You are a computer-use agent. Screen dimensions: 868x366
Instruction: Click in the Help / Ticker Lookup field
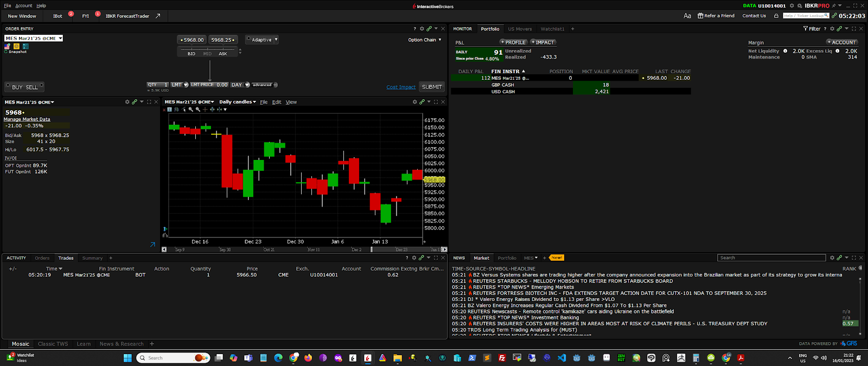click(806, 16)
